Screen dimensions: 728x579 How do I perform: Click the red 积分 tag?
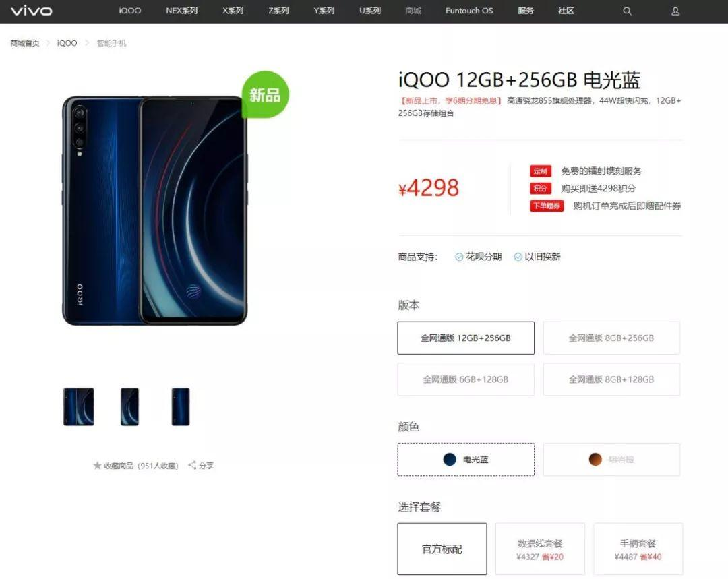click(x=541, y=188)
